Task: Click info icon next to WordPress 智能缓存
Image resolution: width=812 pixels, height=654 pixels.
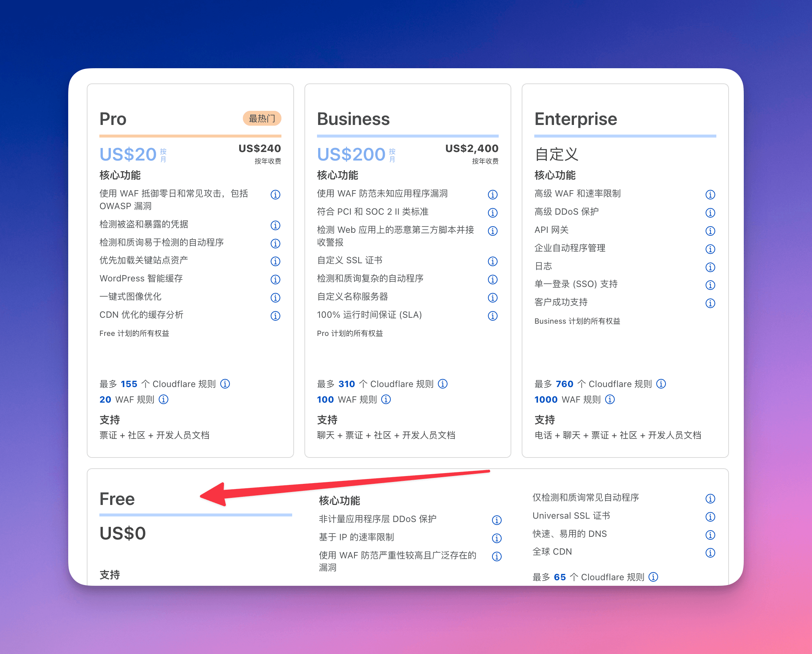Action: [275, 279]
